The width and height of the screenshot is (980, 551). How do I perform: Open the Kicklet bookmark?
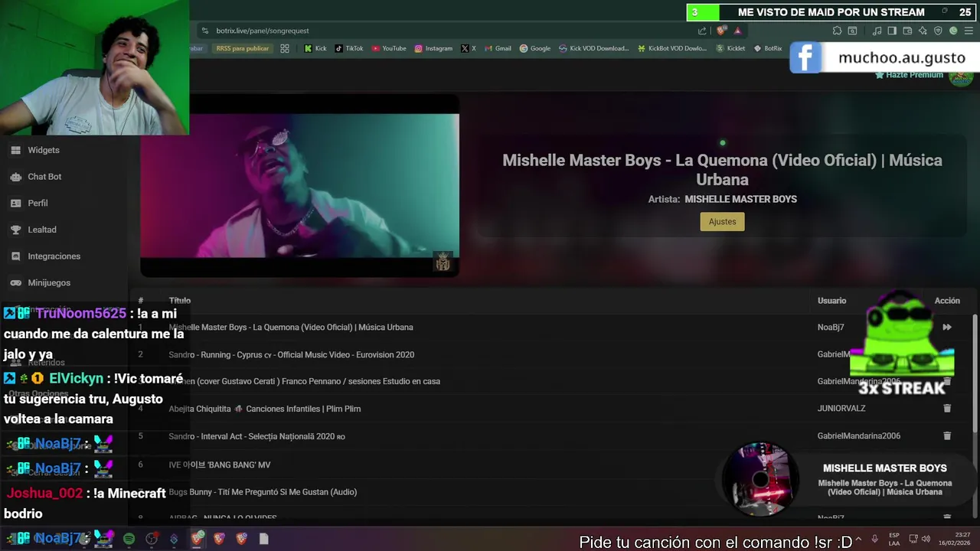(x=730, y=48)
